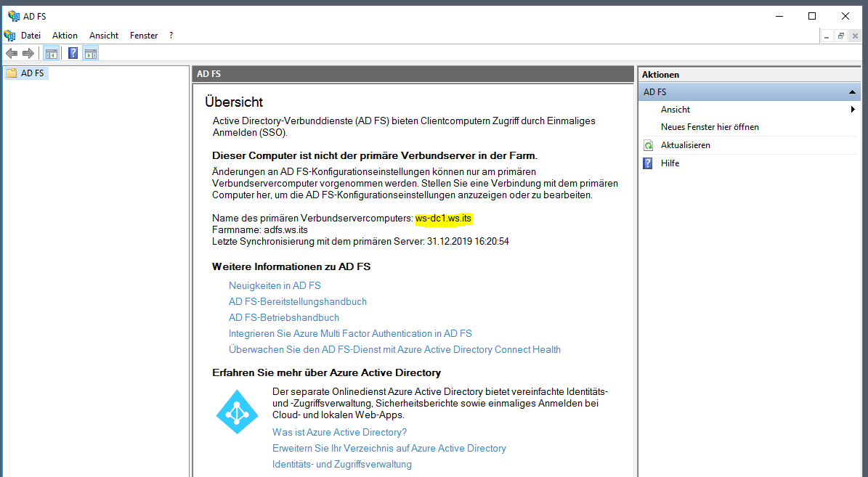Image resolution: width=868 pixels, height=477 pixels.
Task: Open the Ansicht menu in menu bar
Action: tap(104, 36)
